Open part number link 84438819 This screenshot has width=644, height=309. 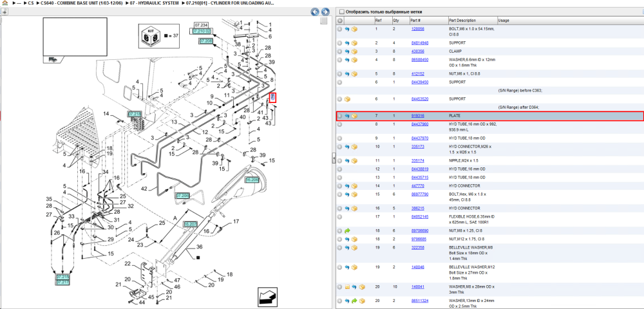[x=420, y=169]
